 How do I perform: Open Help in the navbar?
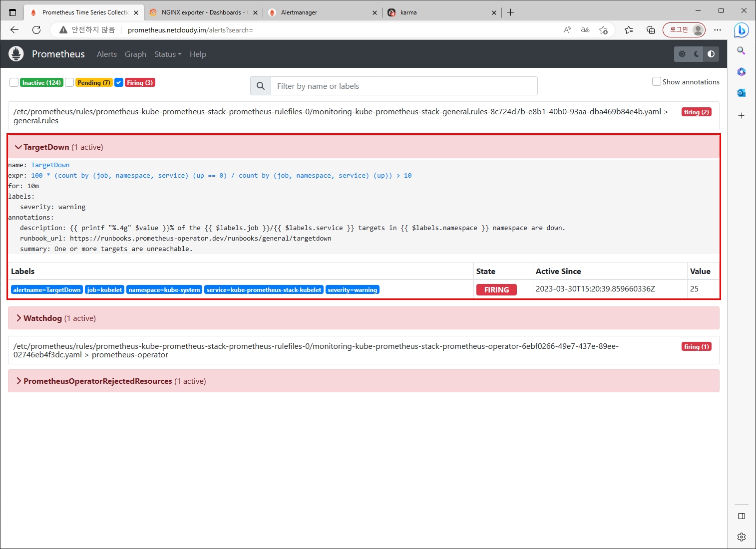click(x=198, y=54)
